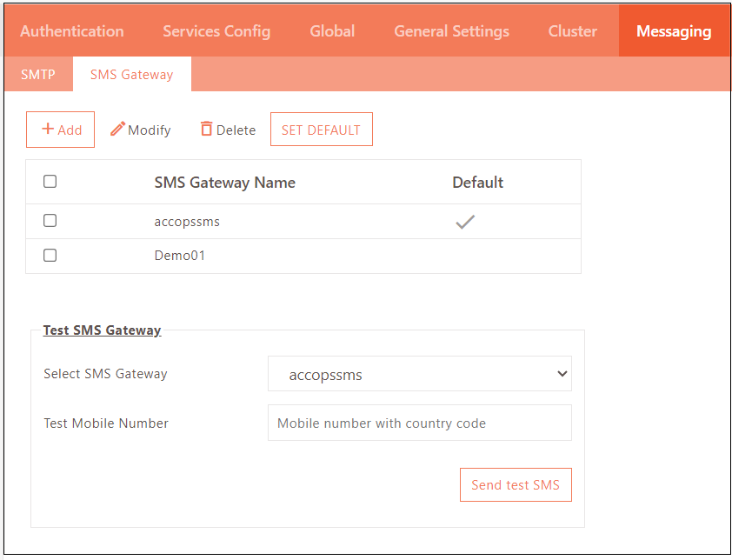Switch to General Settings tab
Viewport: 732px width, 560px height.
coord(451,31)
